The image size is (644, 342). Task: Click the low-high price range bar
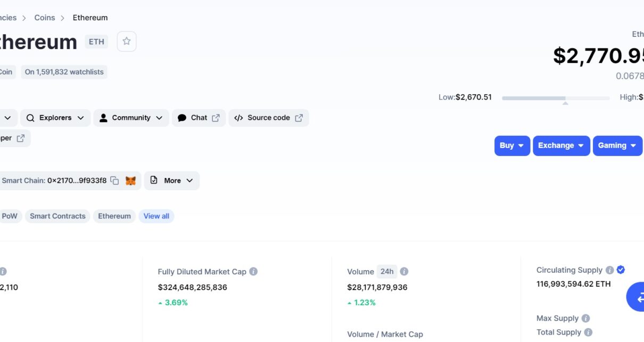pyautogui.click(x=556, y=98)
